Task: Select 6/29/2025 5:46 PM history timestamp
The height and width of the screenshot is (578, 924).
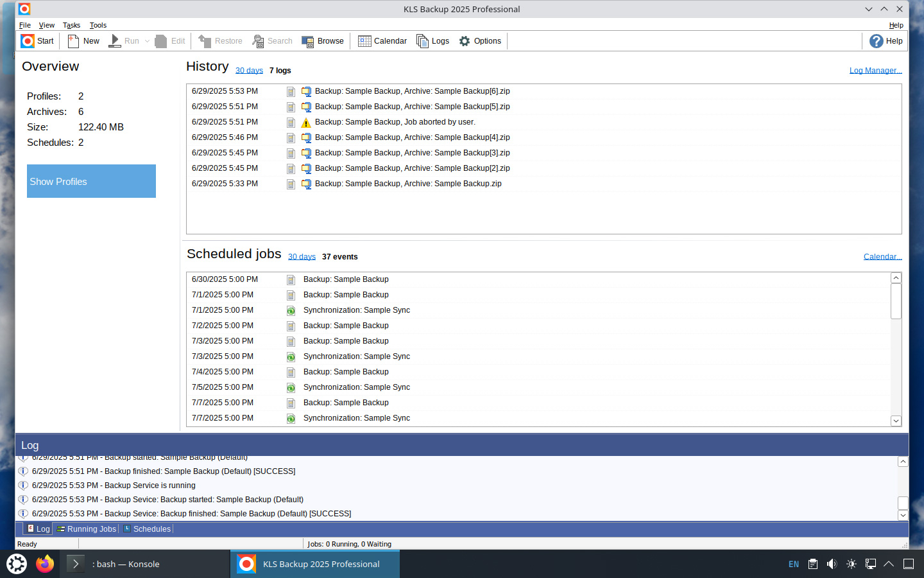Action: point(225,137)
